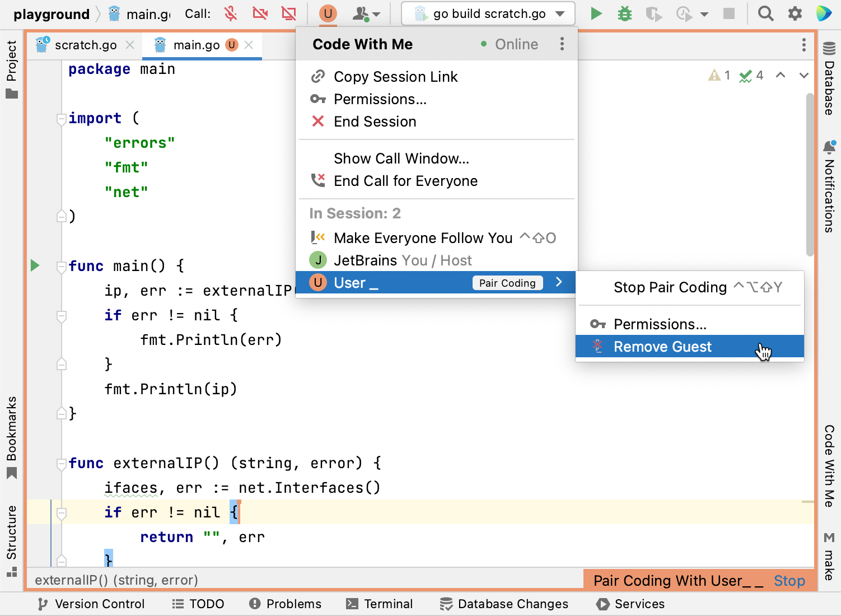Fold the import block in editor
The width and height of the screenshot is (841, 616).
[x=62, y=119]
